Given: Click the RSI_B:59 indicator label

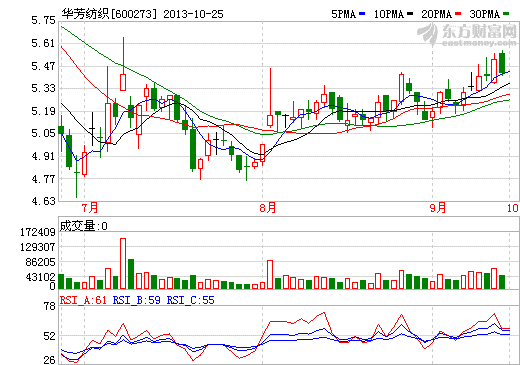Looking at the screenshot, I should tap(137, 300).
